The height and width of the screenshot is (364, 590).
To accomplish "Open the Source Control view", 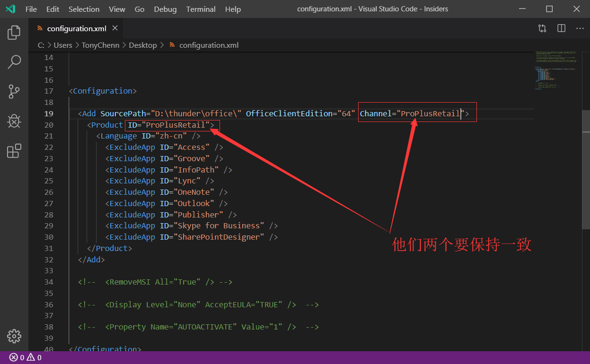I will pyautogui.click(x=14, y=91).
